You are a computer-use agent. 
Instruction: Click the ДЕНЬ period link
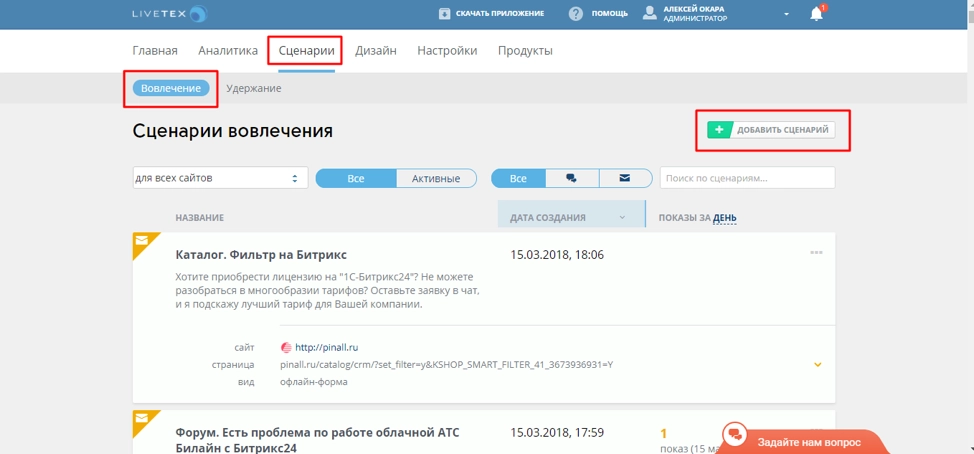725,218
